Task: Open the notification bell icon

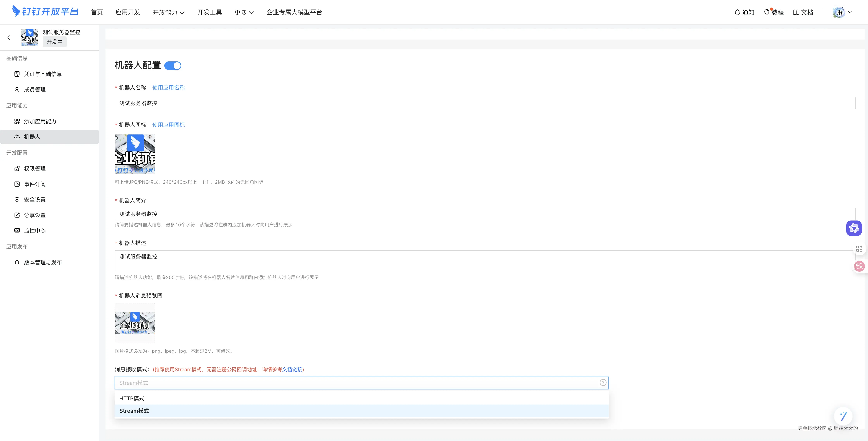Action: (737, 12)
